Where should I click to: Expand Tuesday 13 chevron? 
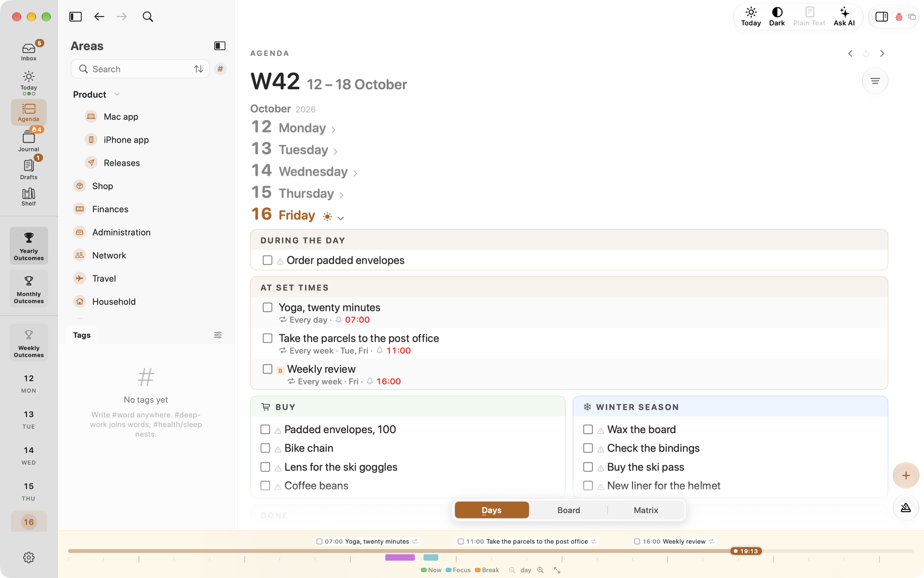point(335,152)
